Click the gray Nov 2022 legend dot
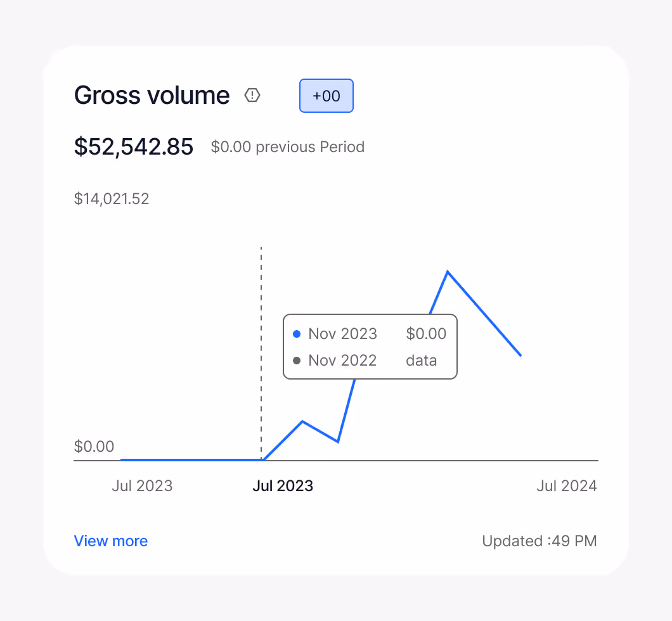Screen dimensions: 672x621 point(296,361)
